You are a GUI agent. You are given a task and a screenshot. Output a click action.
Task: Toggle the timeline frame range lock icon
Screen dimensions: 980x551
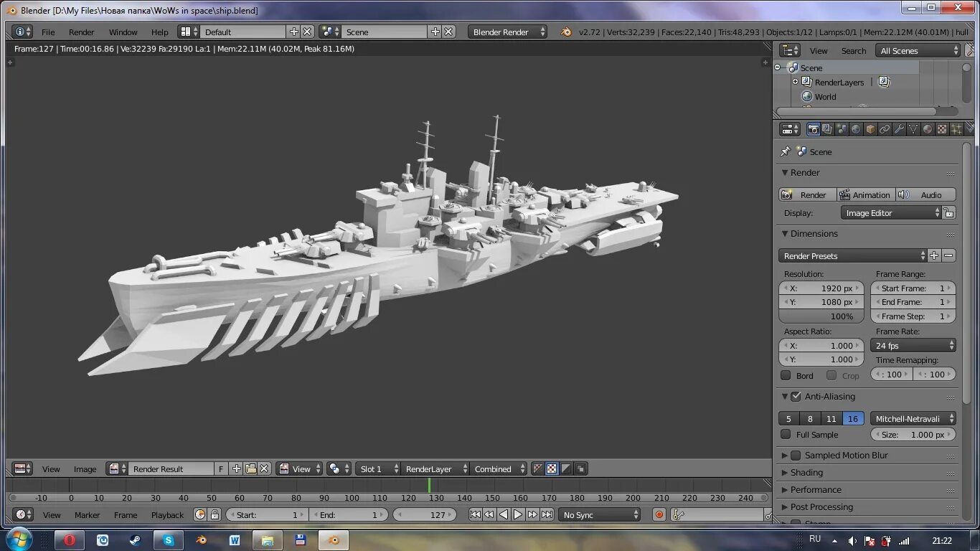click(x=215, y=514)
